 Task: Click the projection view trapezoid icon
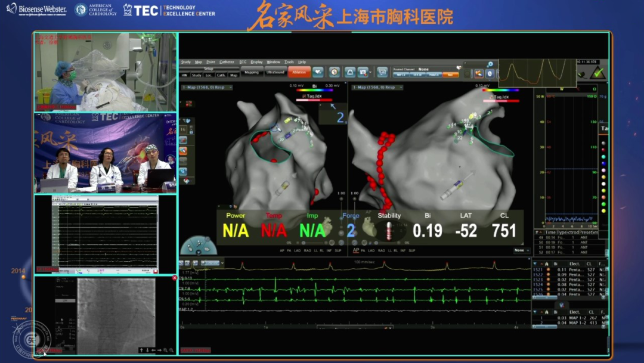point(349,72)
